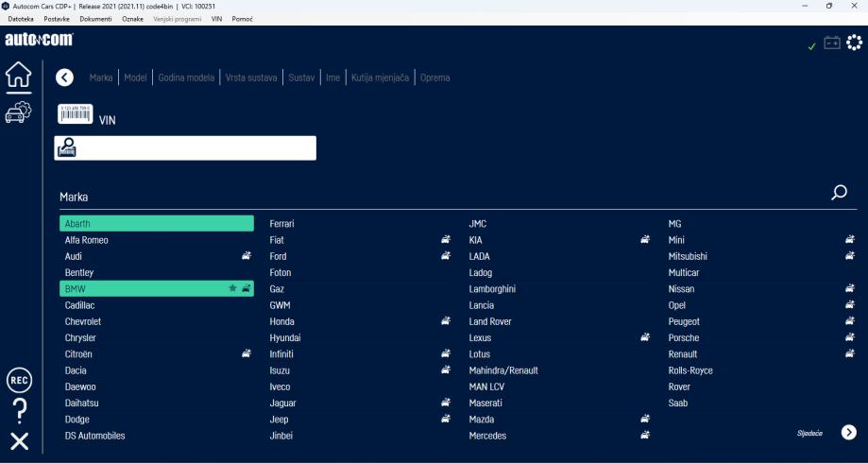Click the VIN barcode icon

coord(76,113)
